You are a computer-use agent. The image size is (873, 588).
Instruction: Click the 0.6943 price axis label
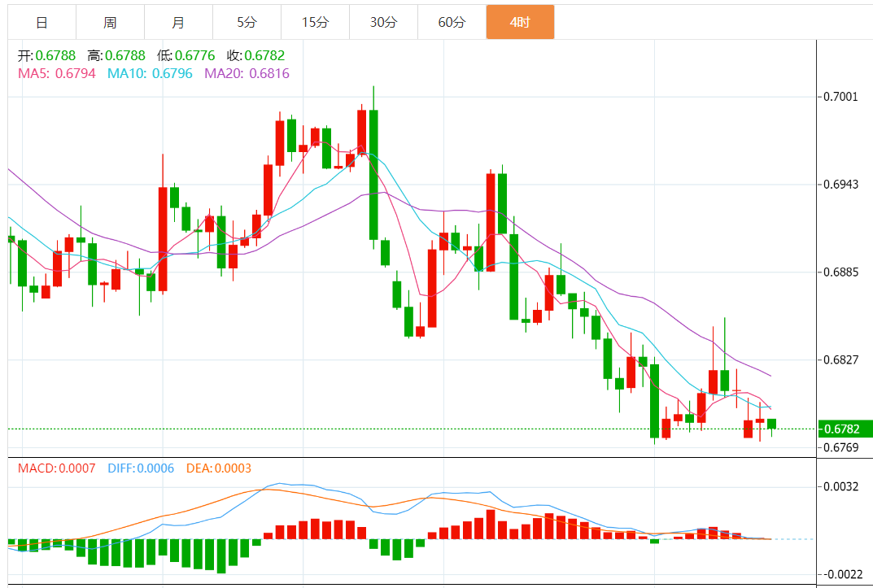[x=840, y=184]
